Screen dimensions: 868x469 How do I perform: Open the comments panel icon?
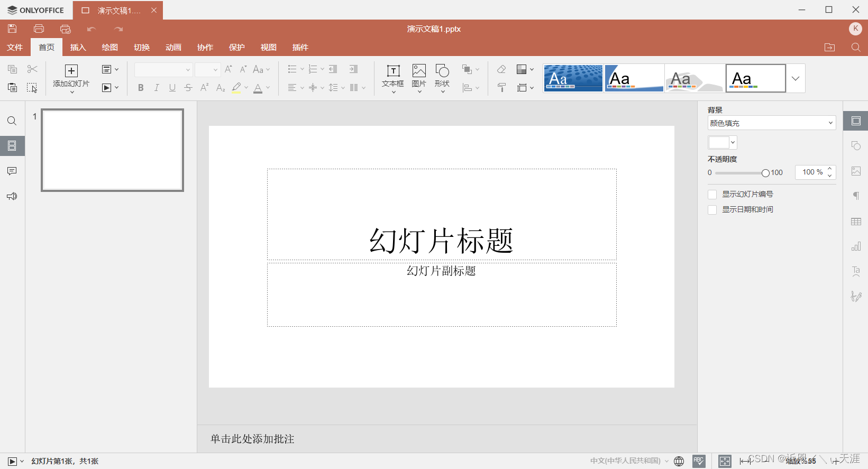(x=12, y=171)
